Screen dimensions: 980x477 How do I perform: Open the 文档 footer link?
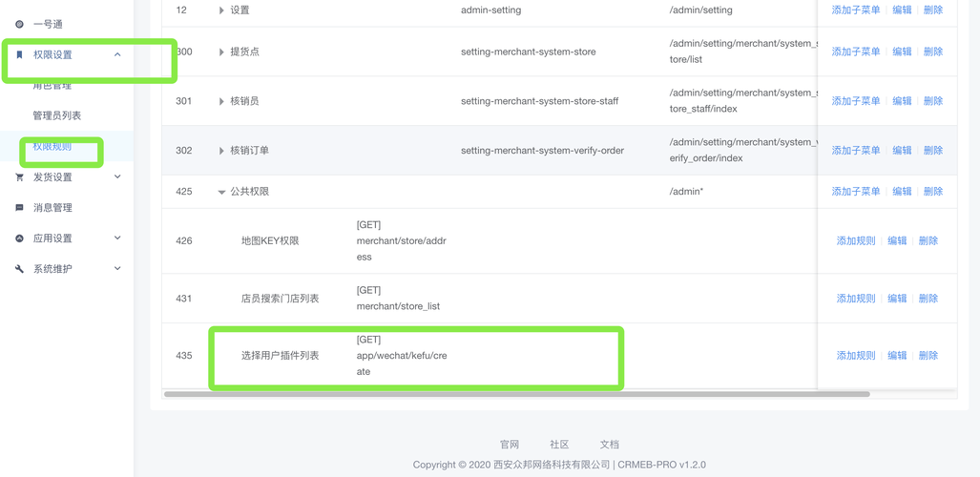[x=610, y=445]
